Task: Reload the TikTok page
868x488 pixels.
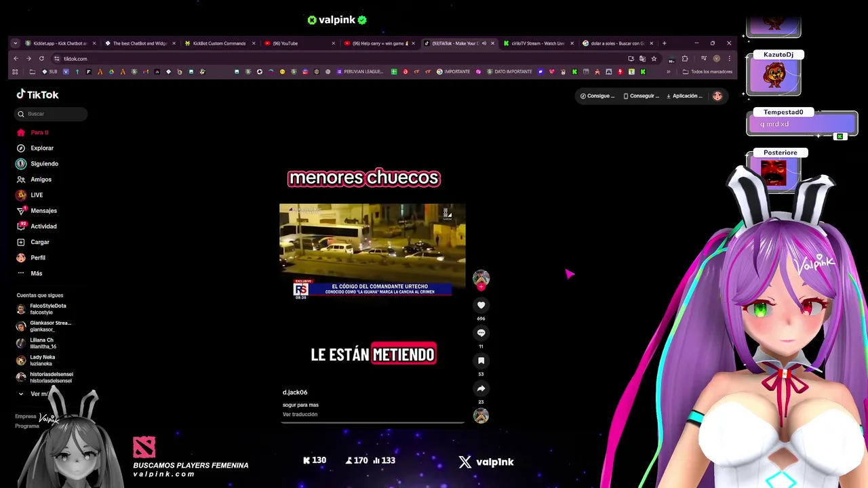Action: [x=41, y=58]
